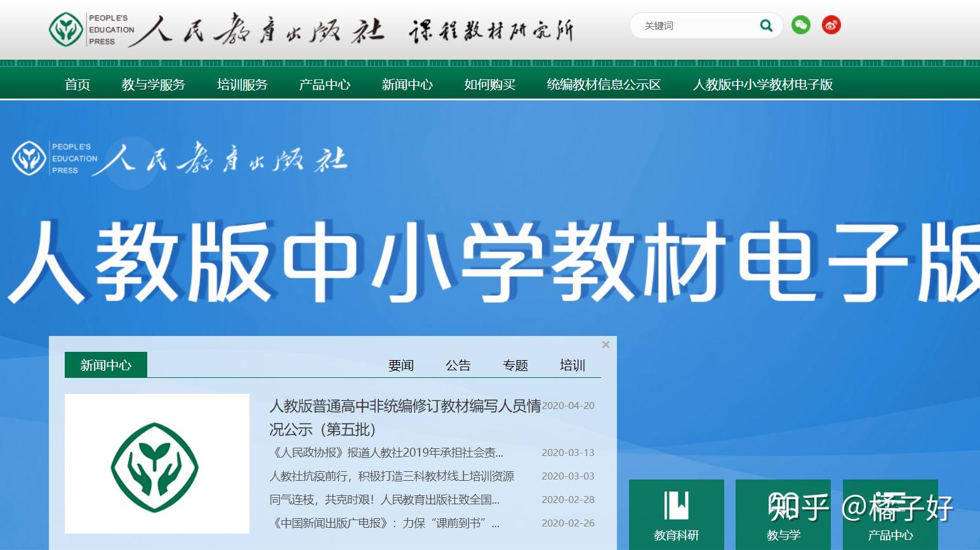The height and width of the screenshot is (550, 980).
Task: Switch to the 公告 tab
Action: [x=458, y=365]
